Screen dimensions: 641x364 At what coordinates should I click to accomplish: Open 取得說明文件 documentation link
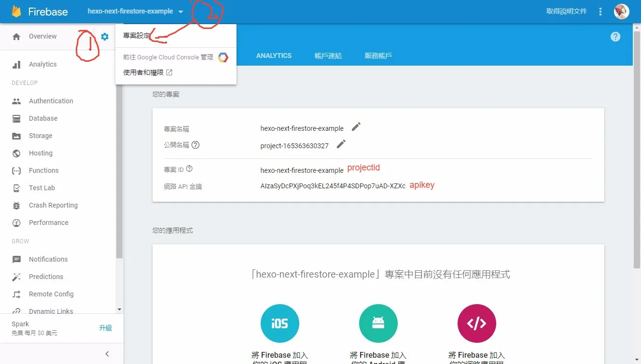click(566, 11)
